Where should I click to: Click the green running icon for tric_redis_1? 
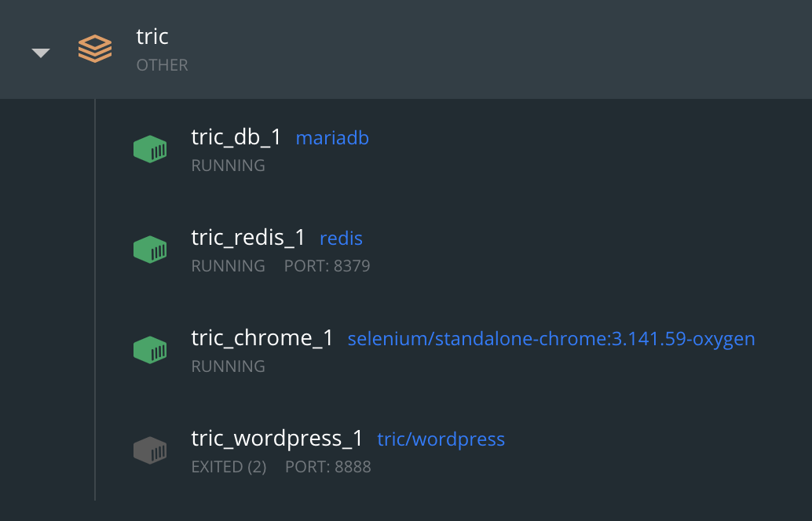coord(149,249)
